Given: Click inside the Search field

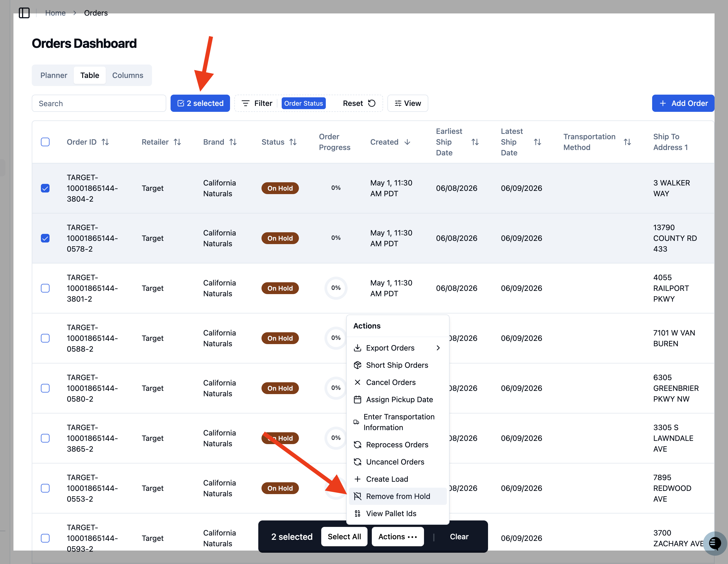Looking at the screenshot, I should point(99,103).
